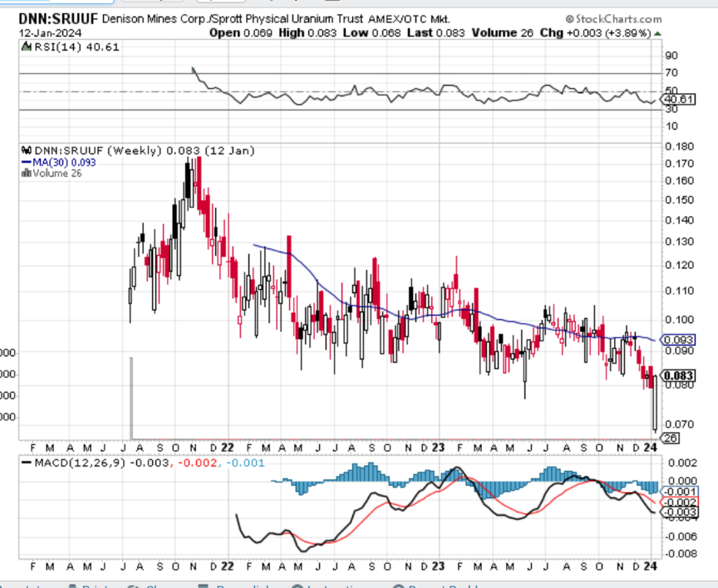Click the black -0.003 MACD tag on axis
This screenshot has height=588, width=718.
coord(681,512)
